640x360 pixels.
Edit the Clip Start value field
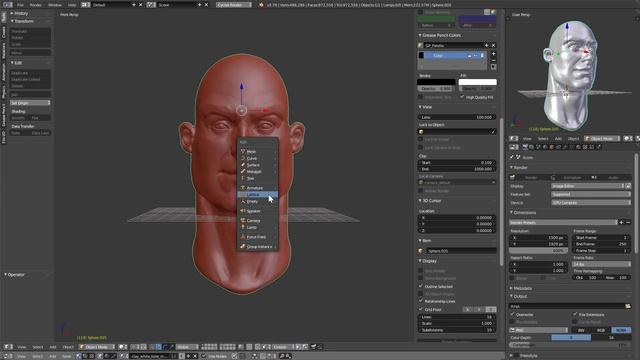tap(457, 162)
